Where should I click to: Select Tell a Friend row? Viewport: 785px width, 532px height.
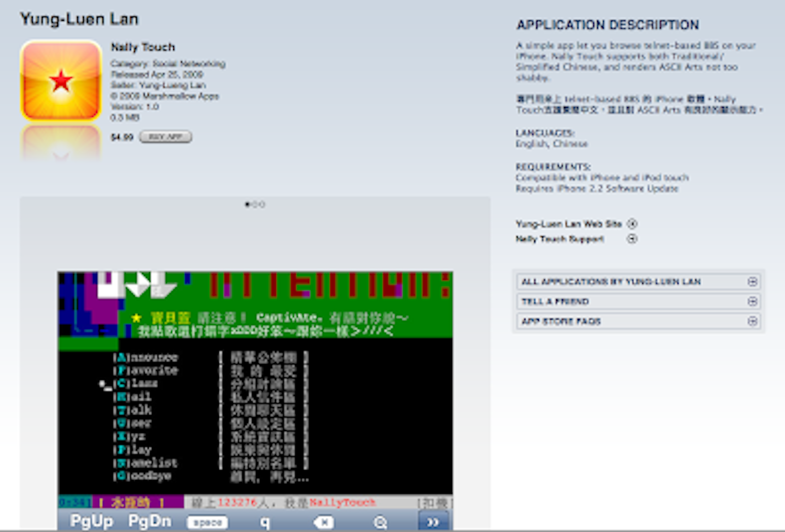[x=638, y=301]
